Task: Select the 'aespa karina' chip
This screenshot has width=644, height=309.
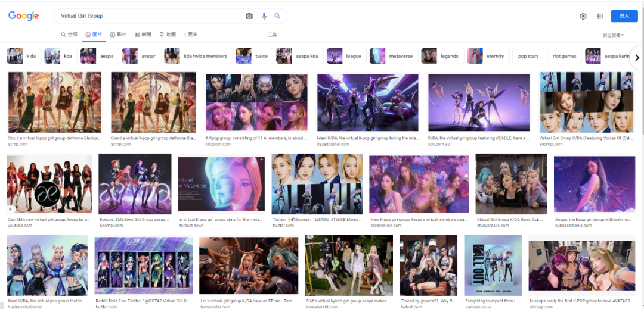Action: 607,56
